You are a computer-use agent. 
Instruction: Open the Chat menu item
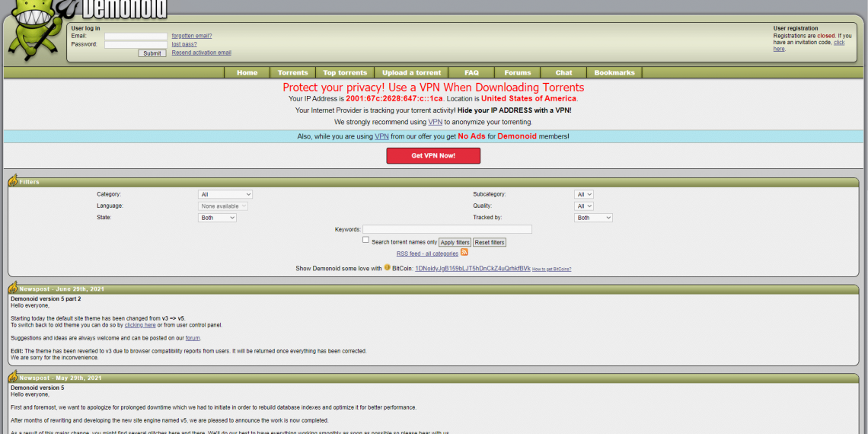pyautogui.click(x=563, y=72)
